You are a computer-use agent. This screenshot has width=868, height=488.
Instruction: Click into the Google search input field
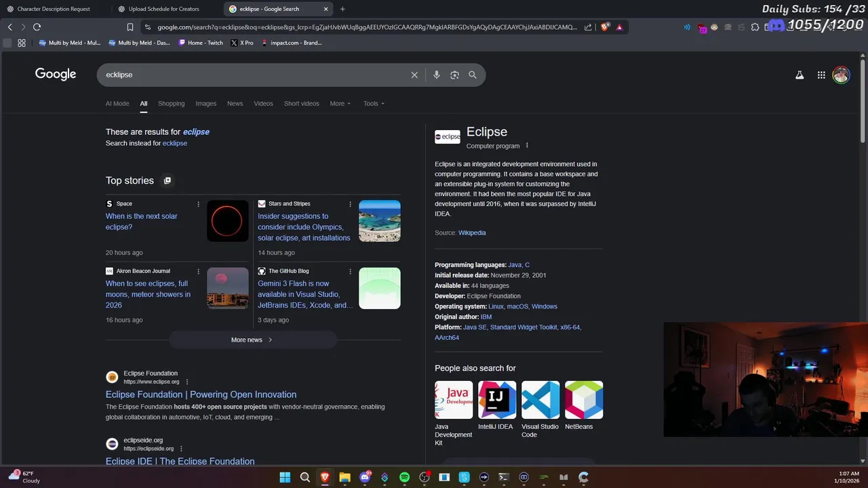[254, 75]
